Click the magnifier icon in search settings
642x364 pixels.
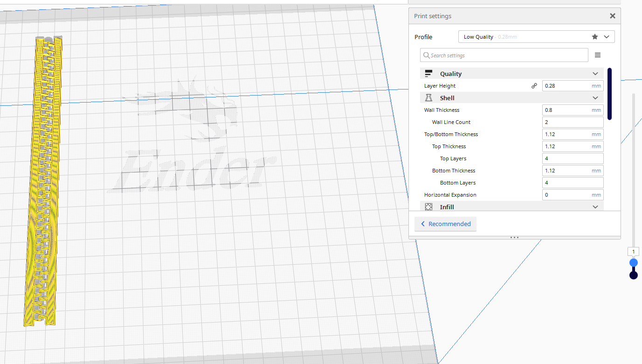pyautogui.click(x=426, y=55)
